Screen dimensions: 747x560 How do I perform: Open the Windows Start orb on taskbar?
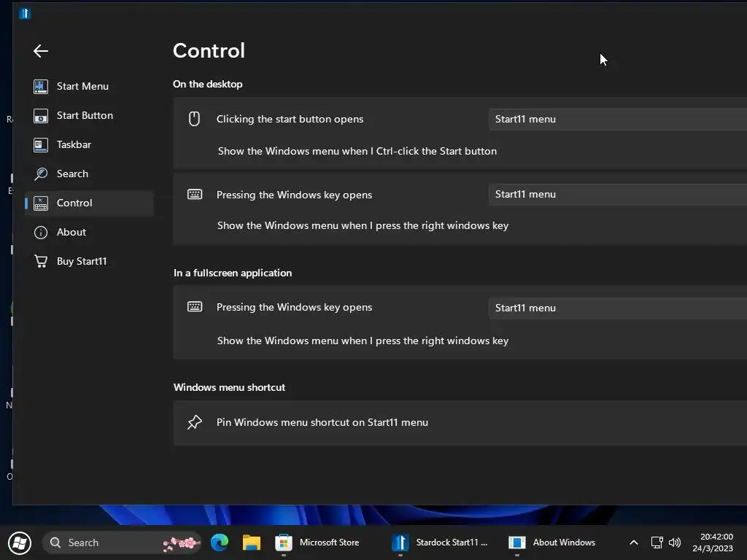click(x=20, y=542)
